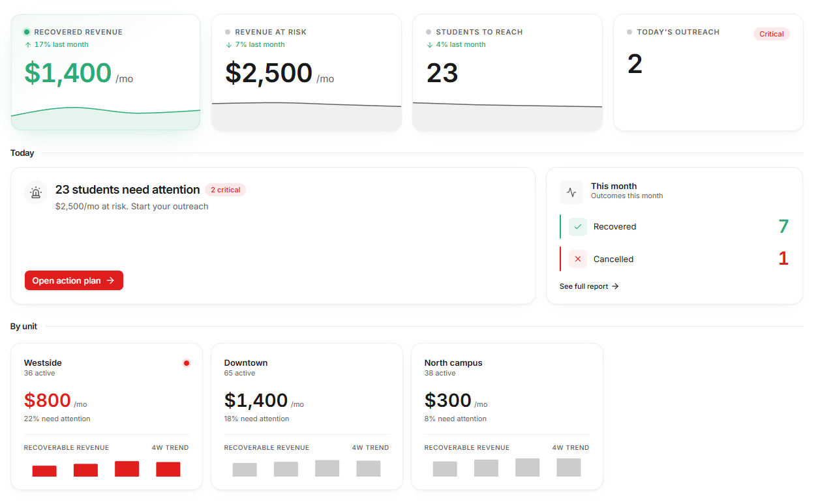Open the See full report link

(x=589, y=286)
